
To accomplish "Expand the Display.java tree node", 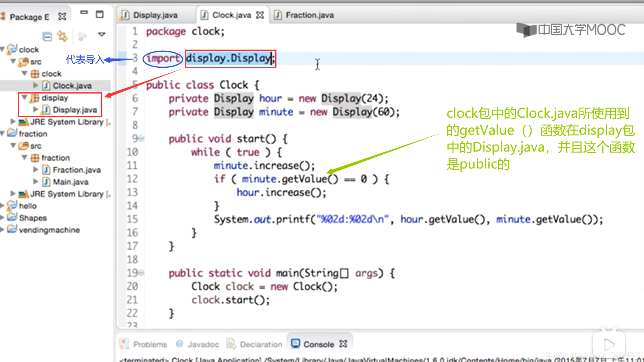I will (x=35, y=109).
